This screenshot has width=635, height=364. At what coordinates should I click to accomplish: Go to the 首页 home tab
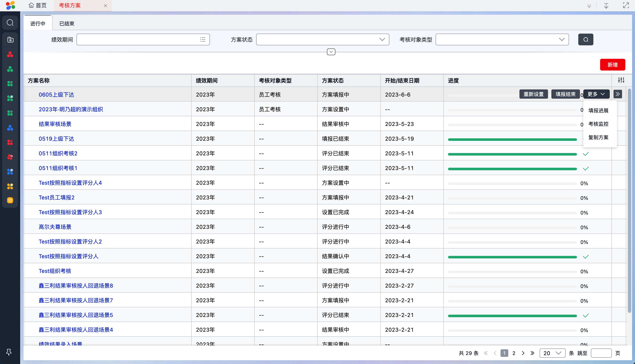[38, 5]
